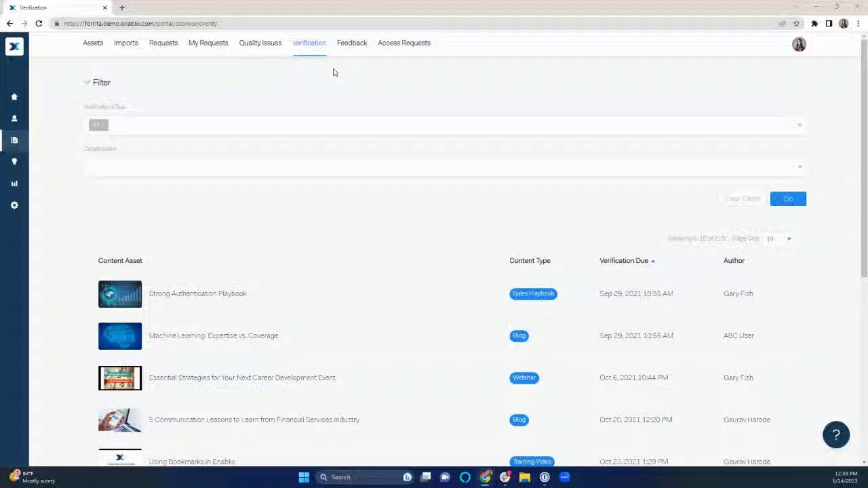The image size is (868, 488).
Task: Open the Verification Due dropdown
Action: [444, 125]
